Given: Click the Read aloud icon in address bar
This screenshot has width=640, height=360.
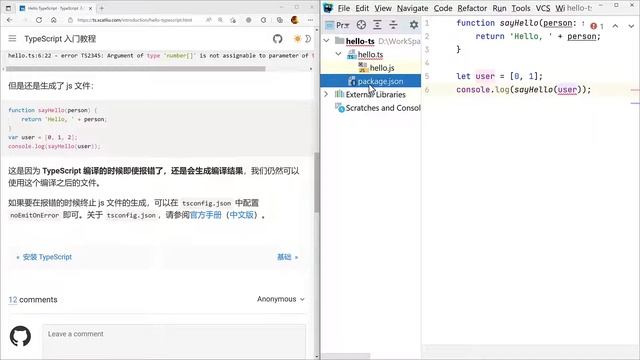Looking at the screenshot, I should click(209, 20).
